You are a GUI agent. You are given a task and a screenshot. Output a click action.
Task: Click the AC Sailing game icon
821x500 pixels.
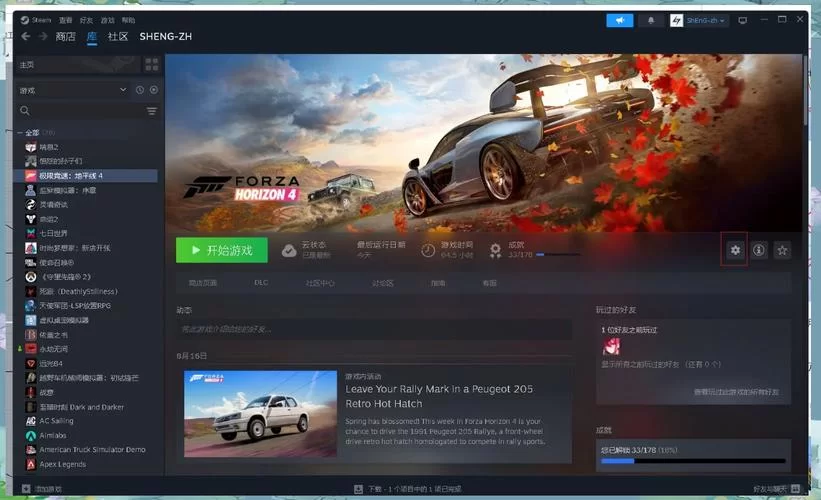click(x=31, y=420)
